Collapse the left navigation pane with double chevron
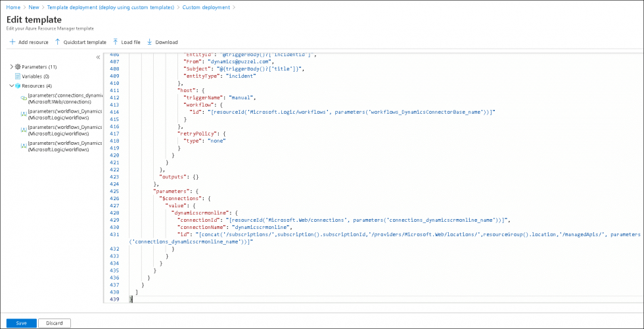644x329 pixels. pyautogui.click(x=98, y=57)
